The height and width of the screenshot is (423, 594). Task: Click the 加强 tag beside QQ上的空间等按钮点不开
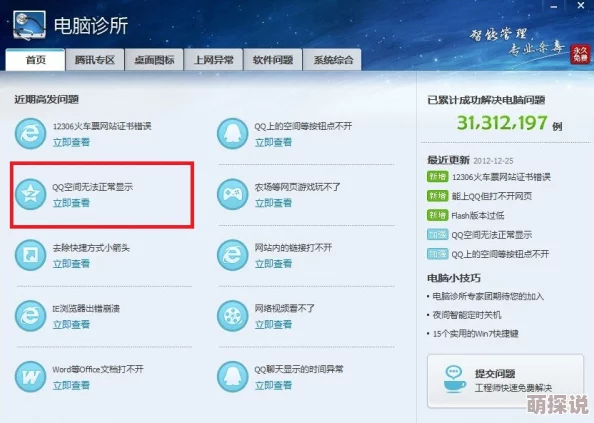click(x=438, y=254)
